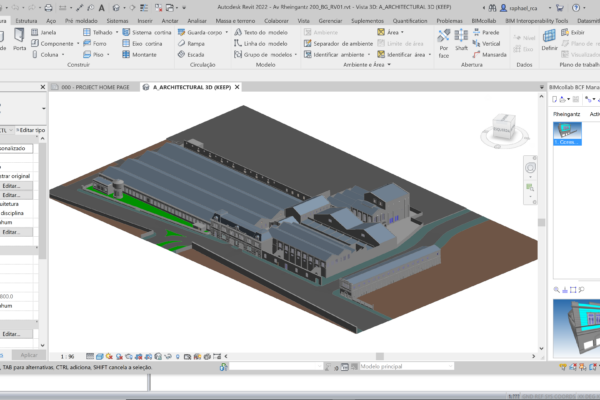
Task: Select the Forro ceiling tool
Action: pyautogui.click(x=95, y=44)
